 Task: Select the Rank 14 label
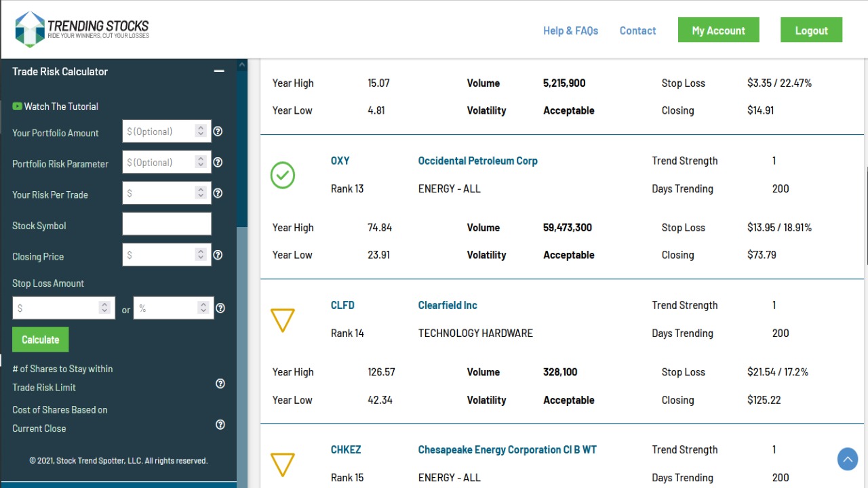tap(347, 333)
